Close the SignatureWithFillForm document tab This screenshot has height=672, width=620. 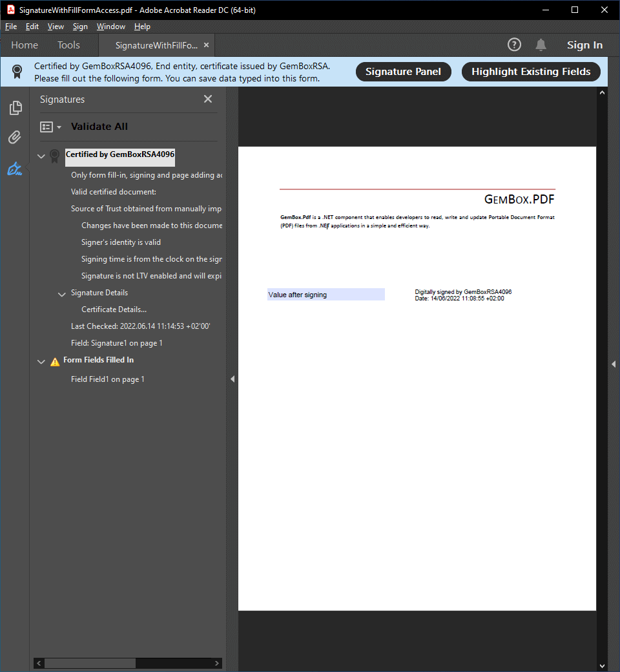[206, 45]
